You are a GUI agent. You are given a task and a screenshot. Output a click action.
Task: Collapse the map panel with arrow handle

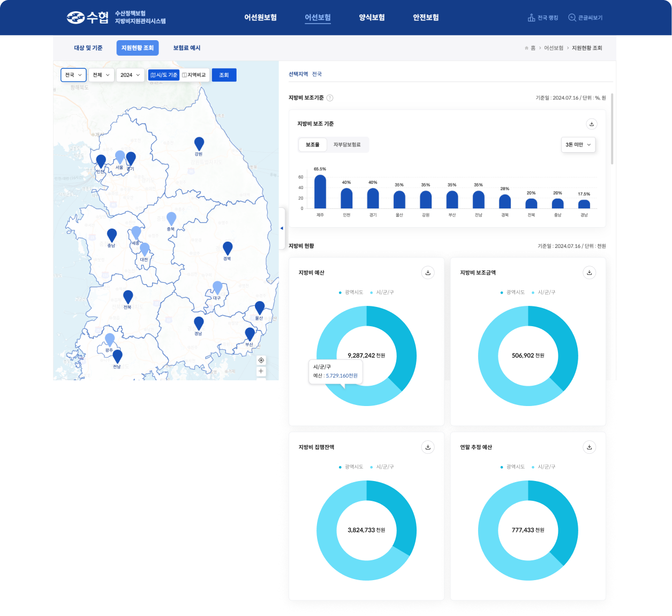coord(282,228)
